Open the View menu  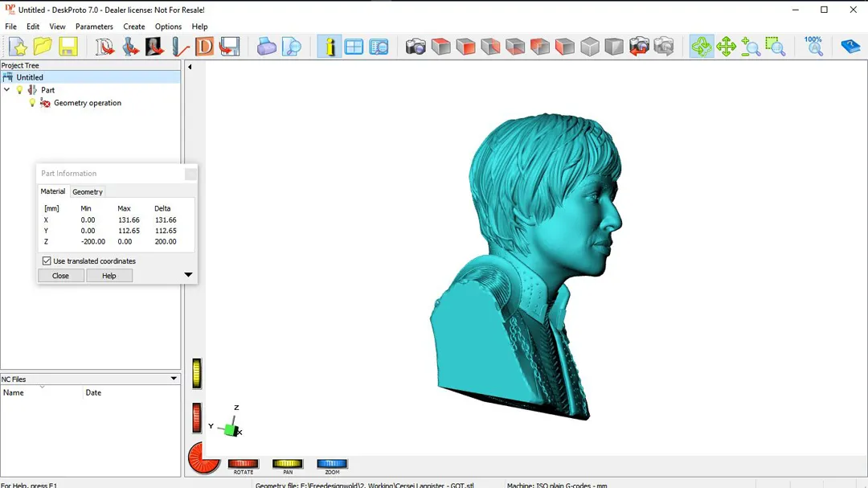pos(57,27)
